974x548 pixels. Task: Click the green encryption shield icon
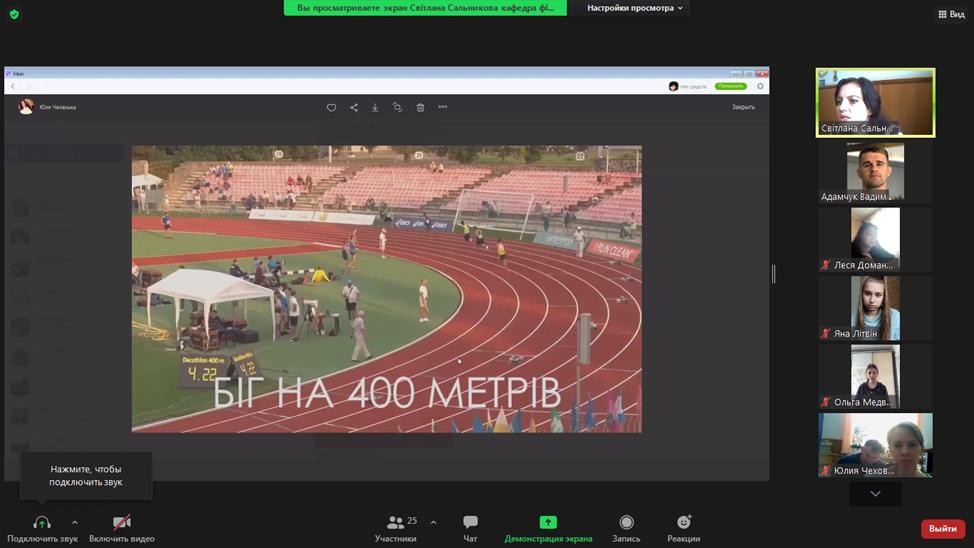point(14,14)
